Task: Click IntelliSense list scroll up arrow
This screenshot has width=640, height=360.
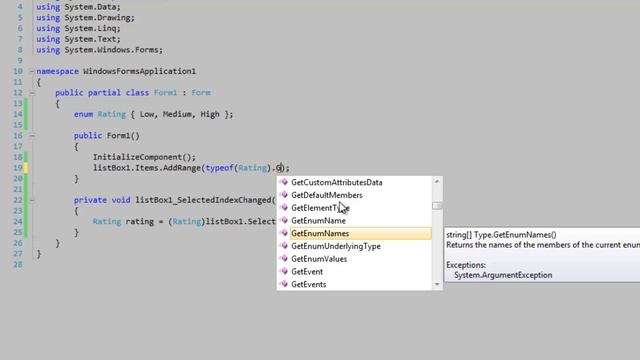Action: [437, 181]
